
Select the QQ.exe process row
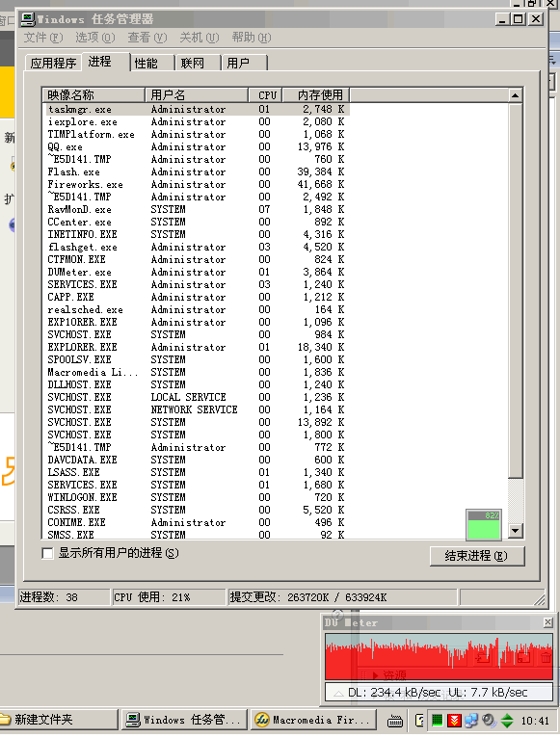click(196, 146)
